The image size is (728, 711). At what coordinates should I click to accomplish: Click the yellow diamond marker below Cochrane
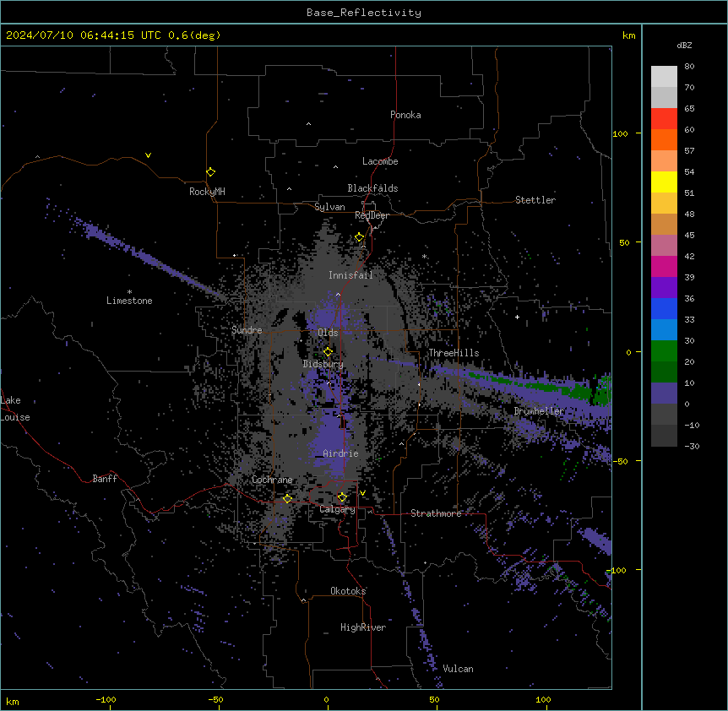click(287, 498)
